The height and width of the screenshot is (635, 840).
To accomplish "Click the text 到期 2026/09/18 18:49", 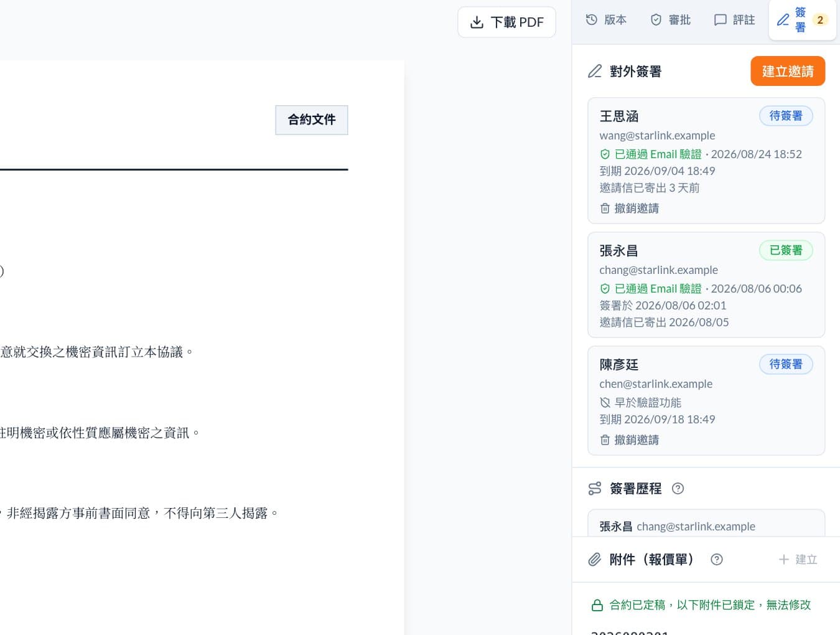I will tap(657, 419).
